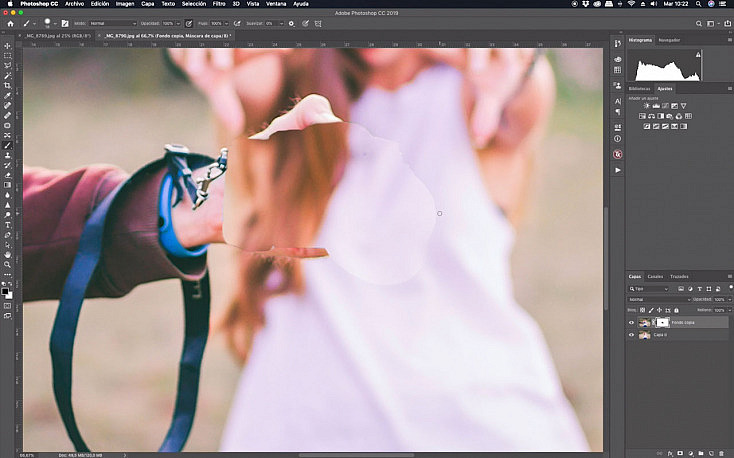This screenshot has height=458, width=734.
Task: Open the Selección menu
Action: click(x=194, y=4)
